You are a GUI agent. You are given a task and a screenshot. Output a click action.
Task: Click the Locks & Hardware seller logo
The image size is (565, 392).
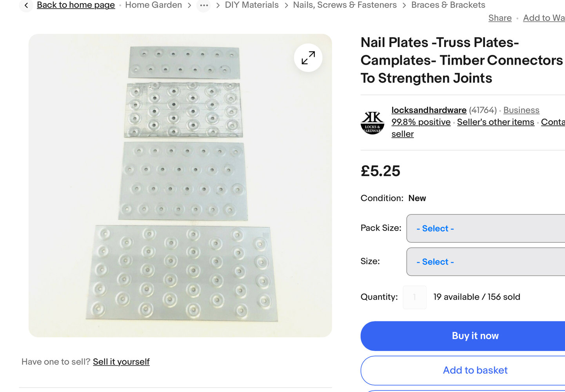tap(372, 122)
